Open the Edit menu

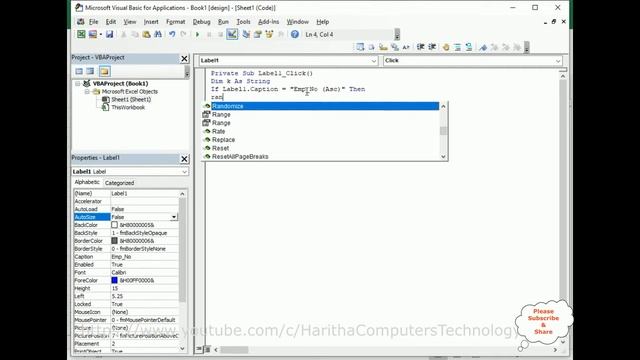tap(111, 22)
